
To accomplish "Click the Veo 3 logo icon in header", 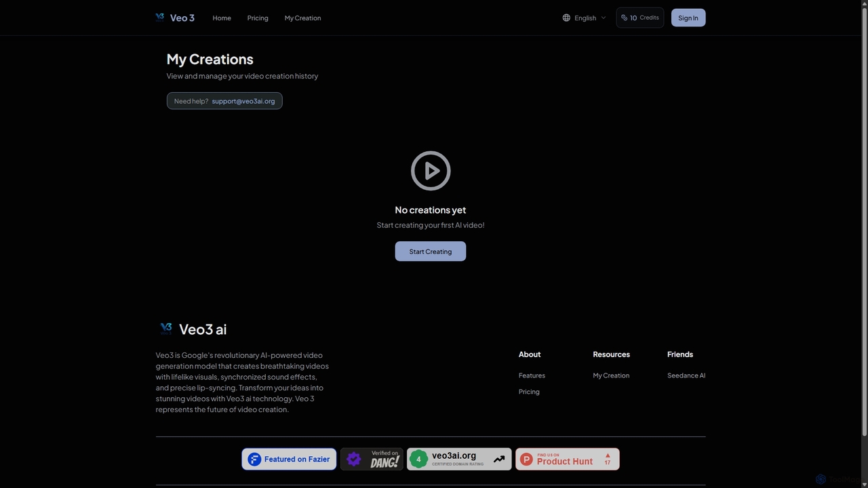I will click(x=160, y=18).
